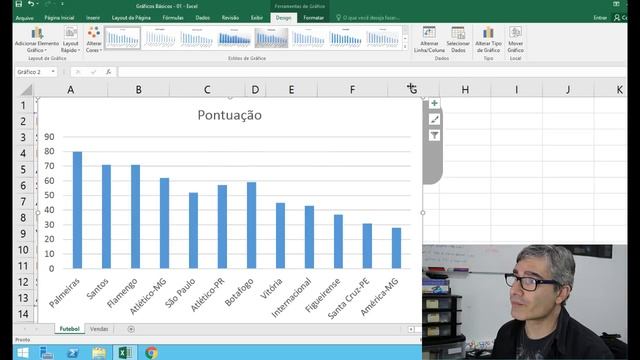Add a new sheet with plus button

coord(131,329)
